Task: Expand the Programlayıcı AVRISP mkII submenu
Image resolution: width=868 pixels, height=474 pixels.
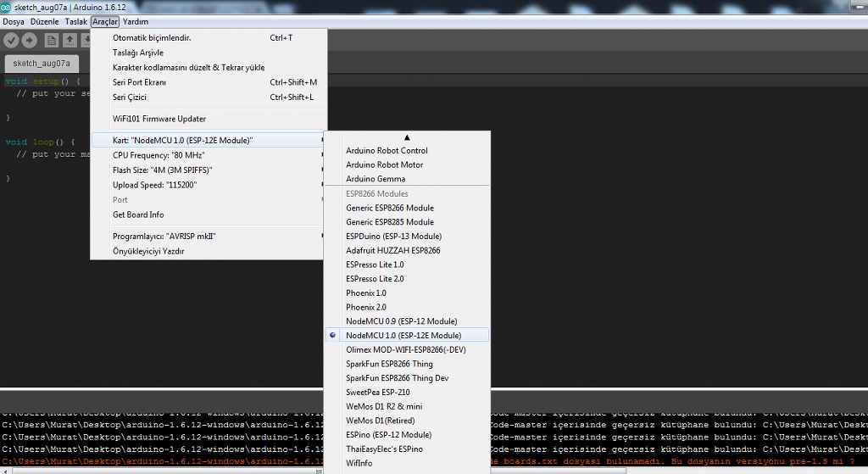Action: coord(209,236)
